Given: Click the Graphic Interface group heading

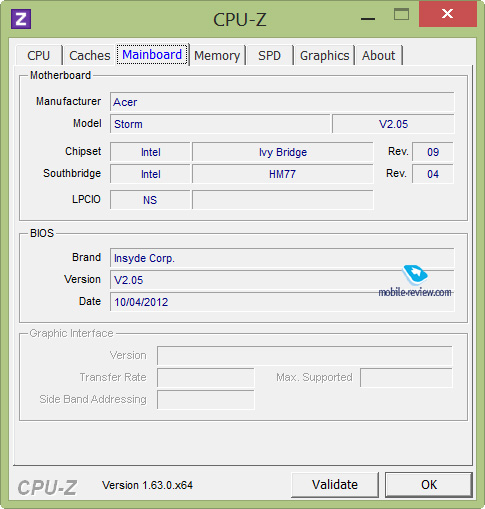Looking at the screenshot, I should click(71, 333).
